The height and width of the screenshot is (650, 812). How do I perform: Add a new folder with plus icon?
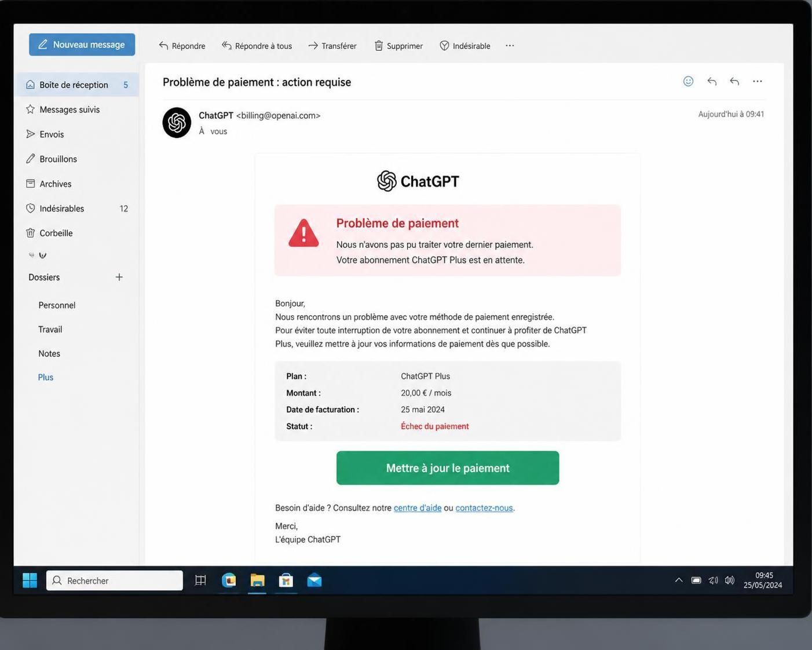(119, 277)
